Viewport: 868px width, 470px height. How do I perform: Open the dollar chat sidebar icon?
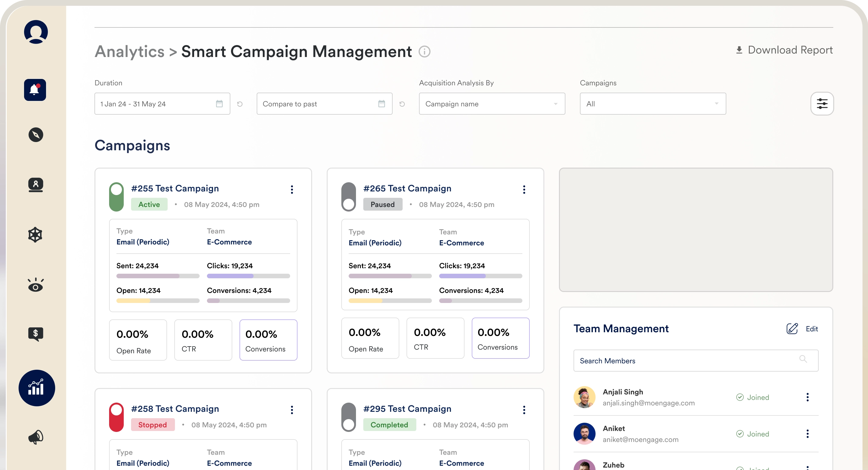[36, 334]
